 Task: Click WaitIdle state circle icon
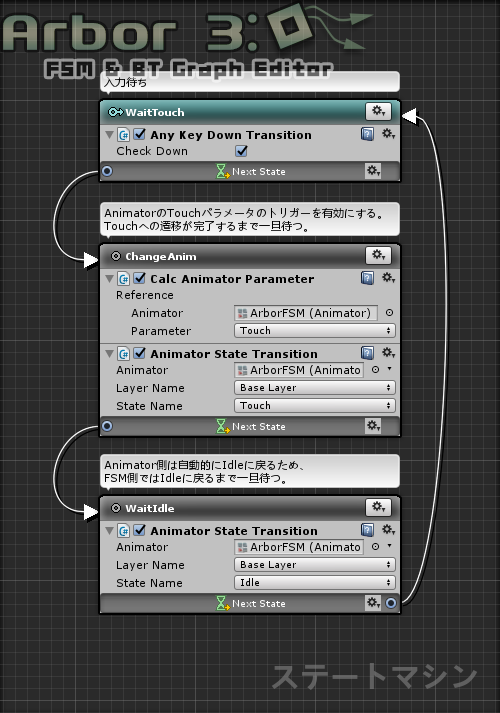(x=116, y=508)
